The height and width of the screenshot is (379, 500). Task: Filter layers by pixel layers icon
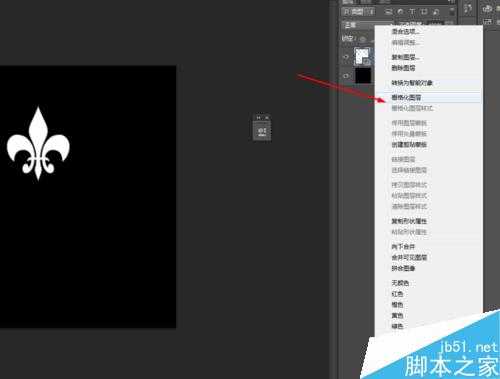pos(389,12)
